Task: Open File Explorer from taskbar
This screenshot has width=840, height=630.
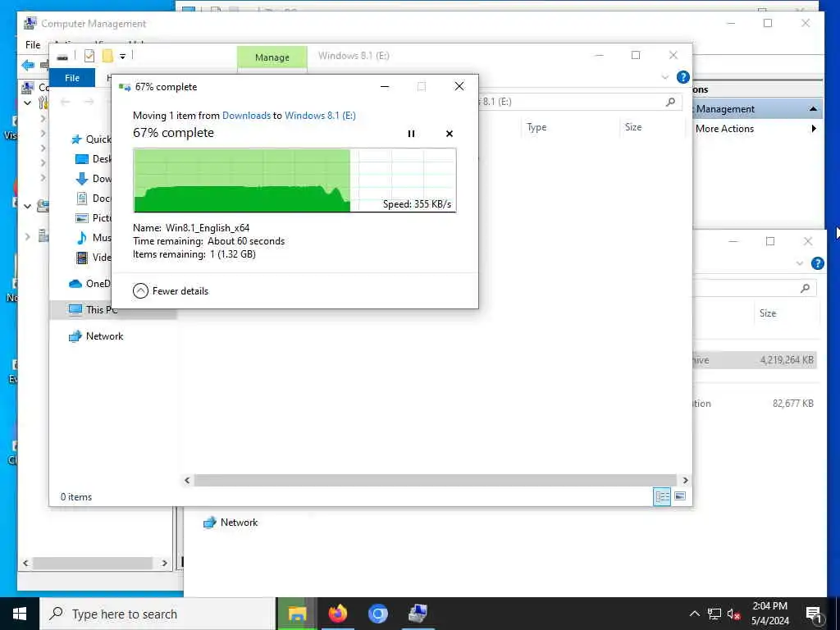Action: (x=297, y=614)
